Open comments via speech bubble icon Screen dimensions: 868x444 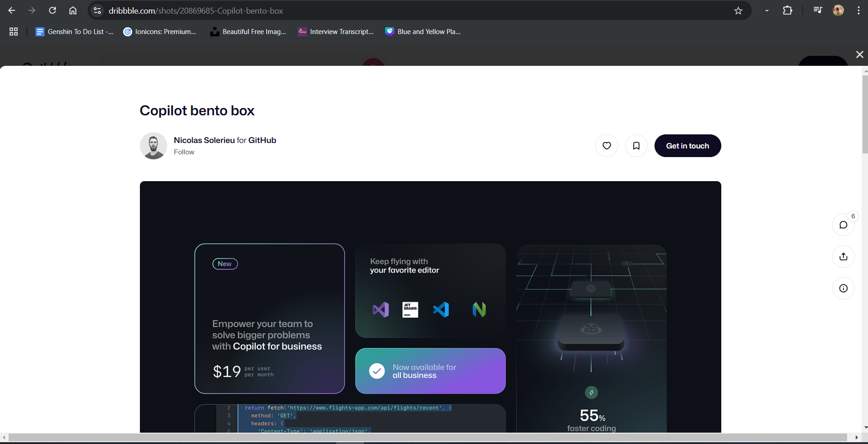point(843,225)
